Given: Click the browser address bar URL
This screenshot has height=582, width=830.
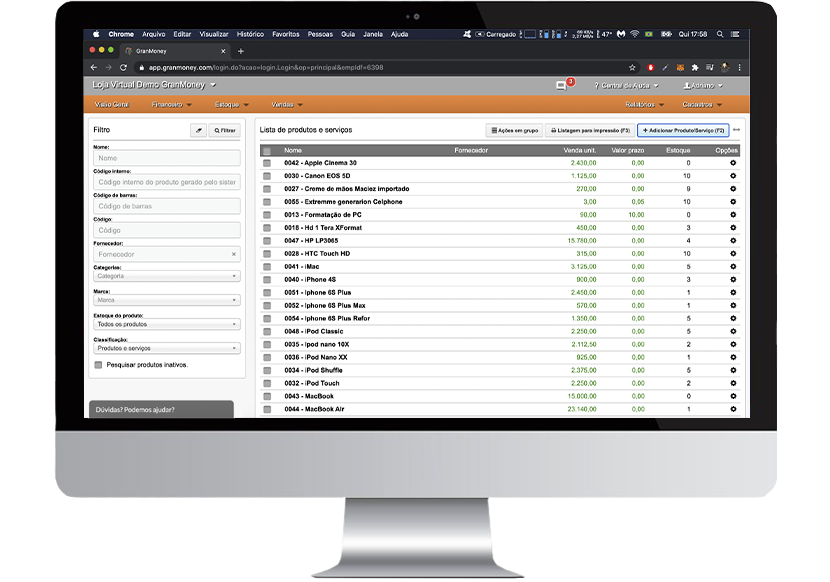Looking at the screenshot, I should (x=266, y=68).
